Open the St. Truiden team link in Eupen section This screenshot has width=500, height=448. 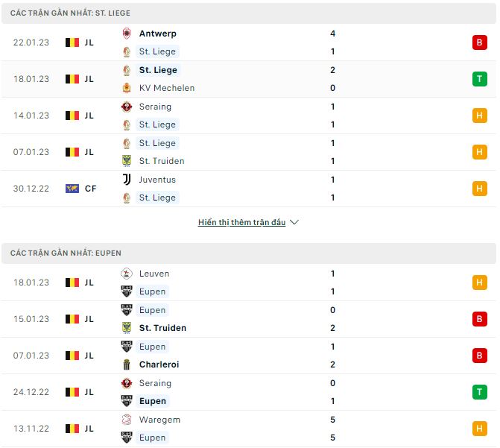[162, 328]
